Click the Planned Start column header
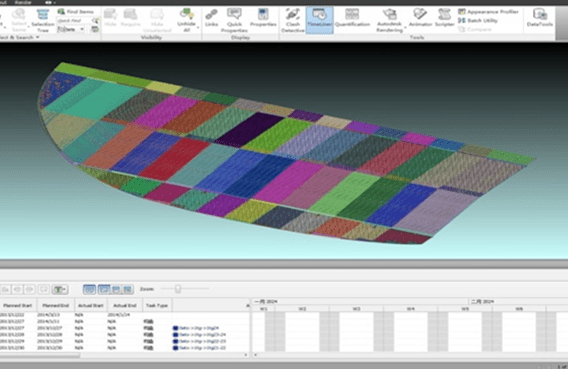Image resolution: width=568 pixels, height=369 pixels. pos(17,305)
